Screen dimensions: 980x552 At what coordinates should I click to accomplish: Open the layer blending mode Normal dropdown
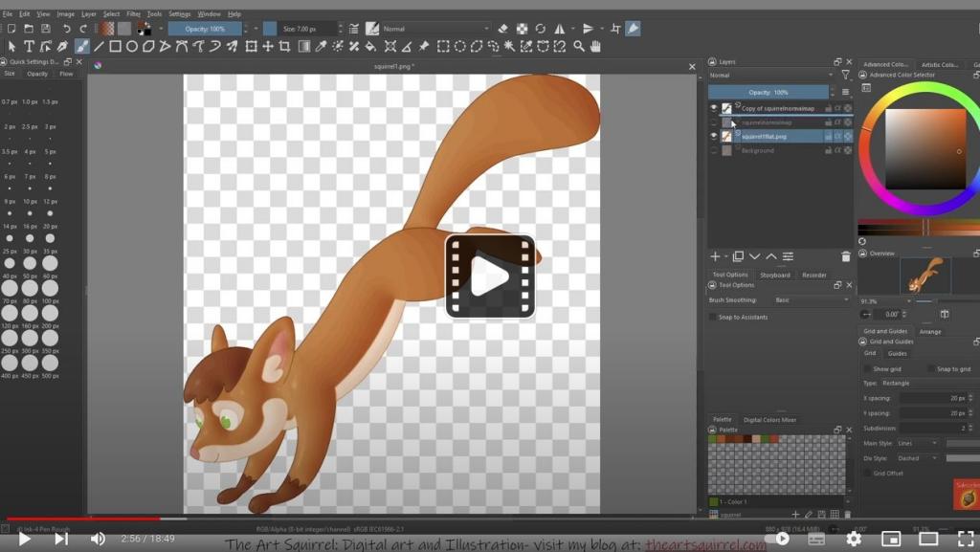point(770,75)
